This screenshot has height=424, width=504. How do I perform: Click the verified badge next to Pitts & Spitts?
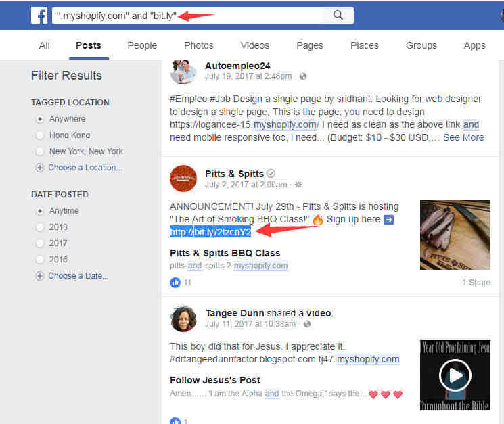(271, 174)
